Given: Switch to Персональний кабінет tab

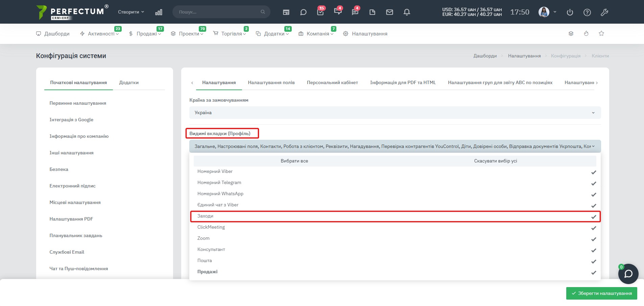Looking at the screenshot, I should [x=332, y=83].
